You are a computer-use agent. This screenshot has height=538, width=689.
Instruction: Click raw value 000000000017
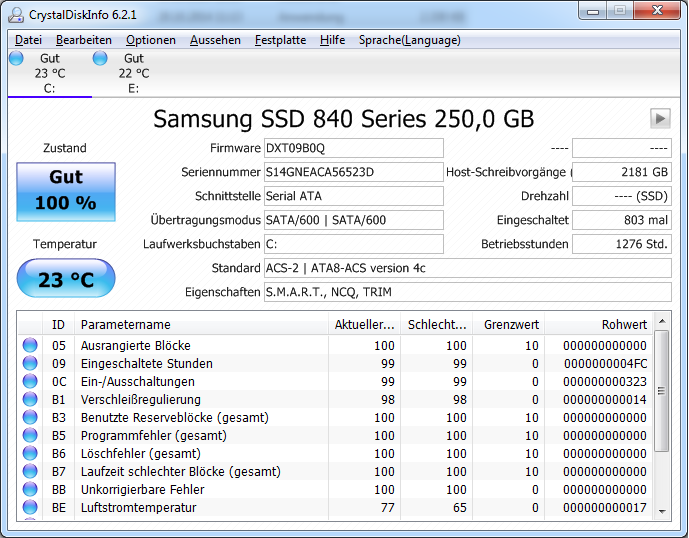[605, 508]
